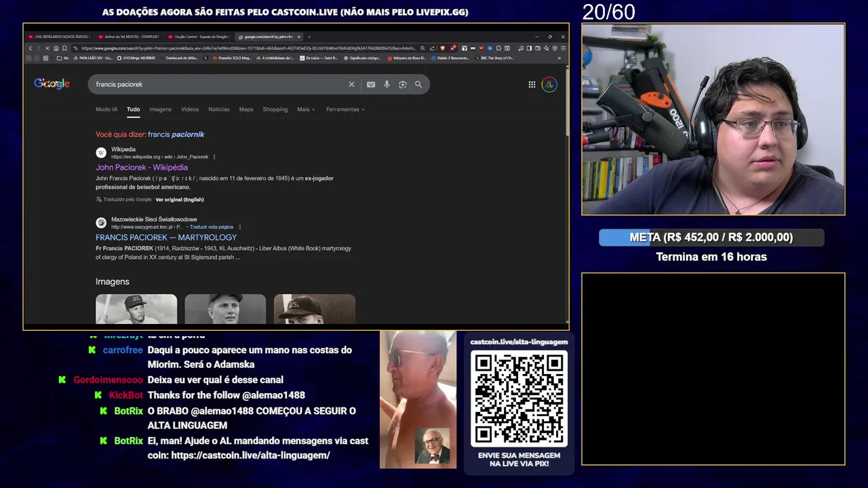Open the Brave VPN shield icon
Image resolution: width=868 pixels, height=488 pixels.
point(555,48)
